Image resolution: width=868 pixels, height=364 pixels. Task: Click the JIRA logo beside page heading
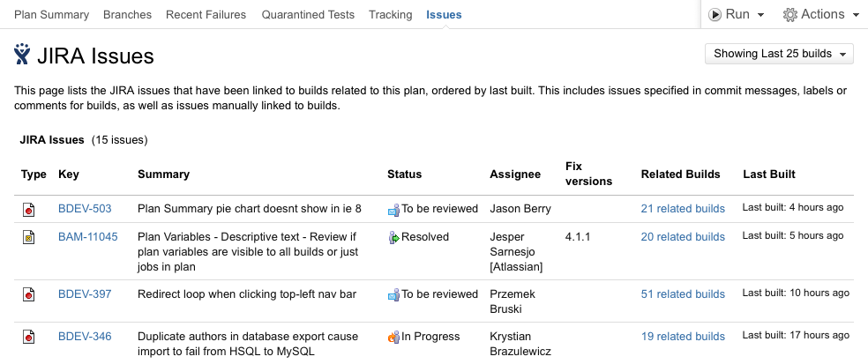tap(22, 55)
